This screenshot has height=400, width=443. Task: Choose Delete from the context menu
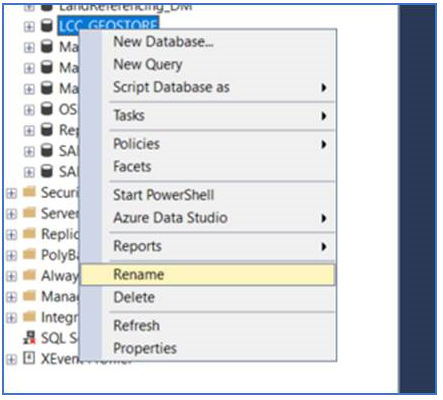tap(208, 297)
